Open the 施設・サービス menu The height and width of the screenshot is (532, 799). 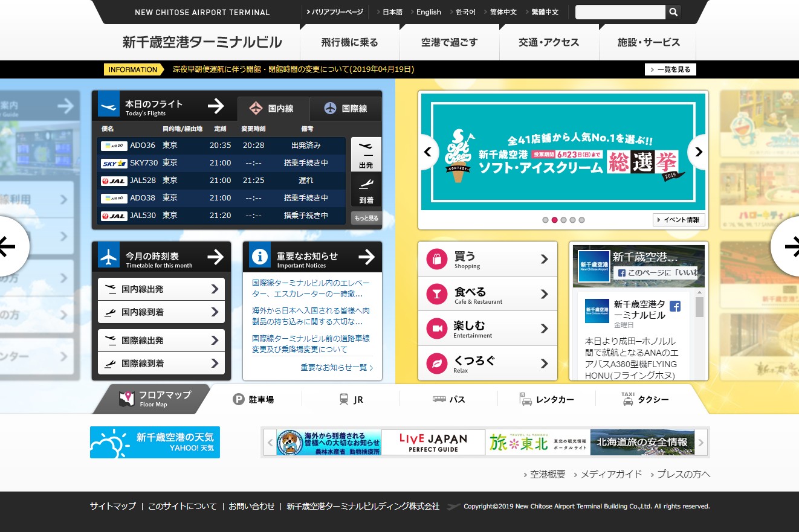[649, 42]
